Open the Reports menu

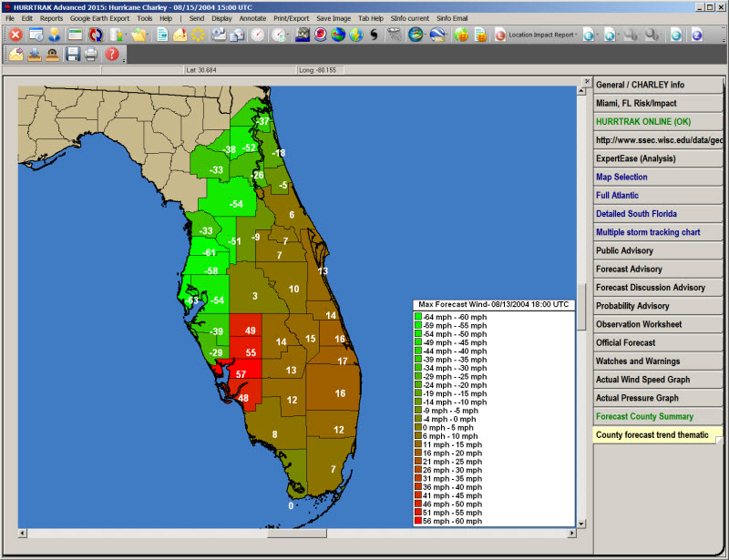[x=51, y=18]
